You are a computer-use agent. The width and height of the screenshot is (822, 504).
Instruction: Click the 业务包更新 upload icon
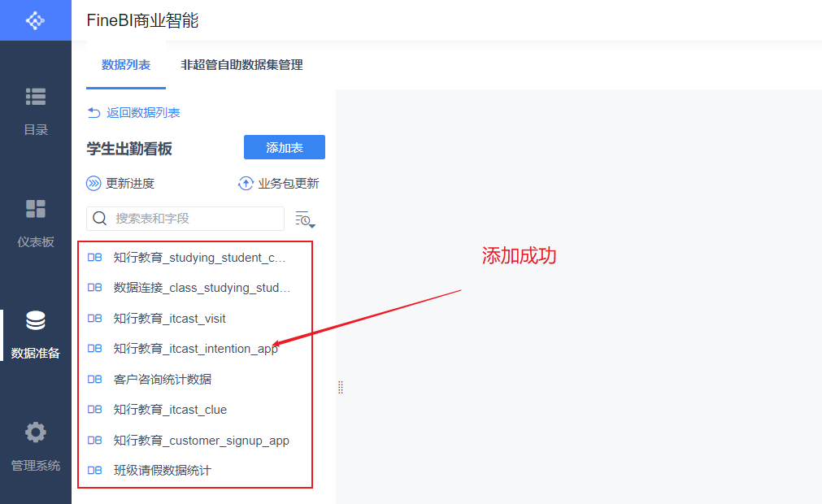pyautogui.click(x=246, y=184)
